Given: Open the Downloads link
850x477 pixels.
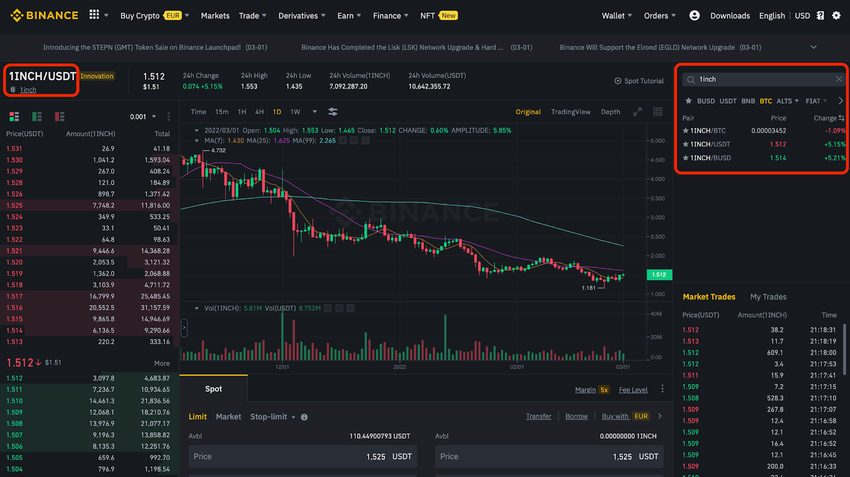Looking at the screenshot, I should point(730,16).
